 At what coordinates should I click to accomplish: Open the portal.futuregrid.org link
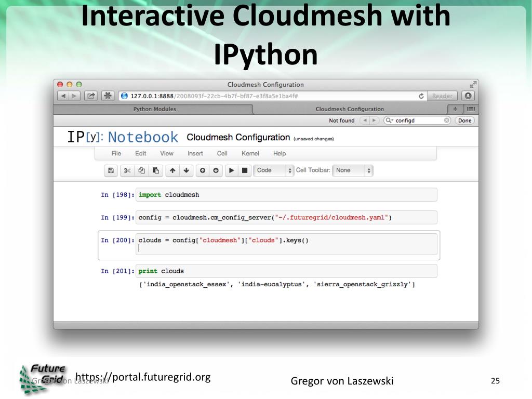[x=143, y=377]
